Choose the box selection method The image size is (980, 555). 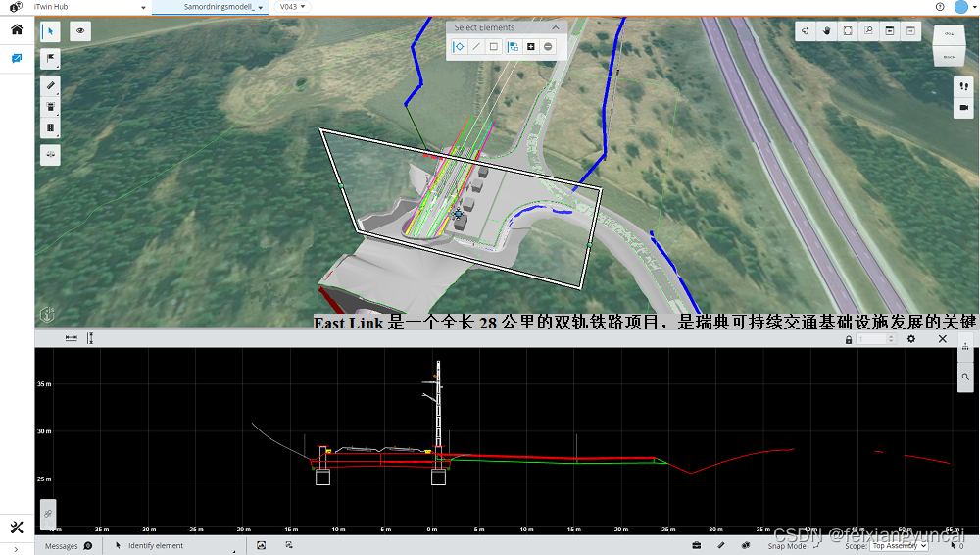(x=494, y=46)
